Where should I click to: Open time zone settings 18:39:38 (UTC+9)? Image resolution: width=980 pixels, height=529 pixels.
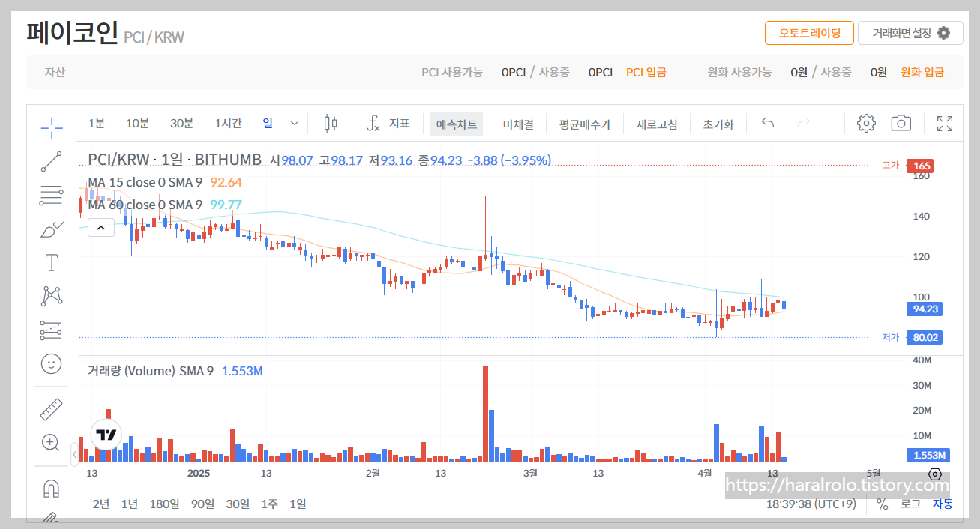click(811, 504)
